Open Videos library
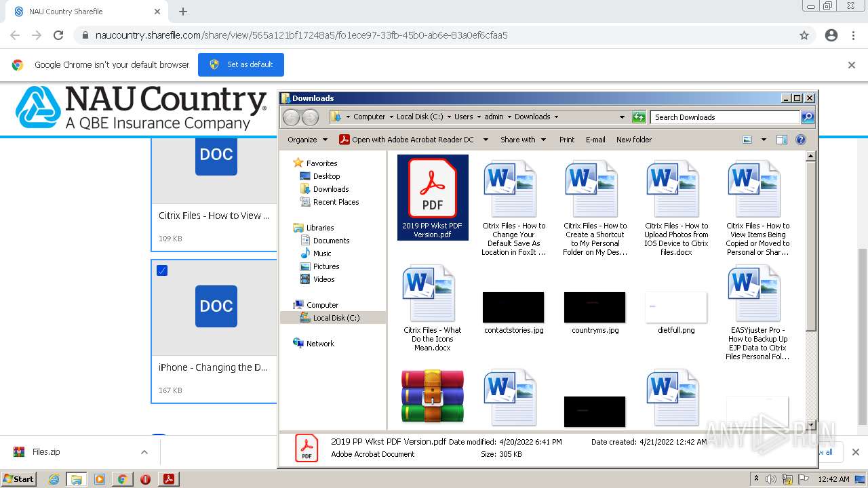 (x=323, y=279)
